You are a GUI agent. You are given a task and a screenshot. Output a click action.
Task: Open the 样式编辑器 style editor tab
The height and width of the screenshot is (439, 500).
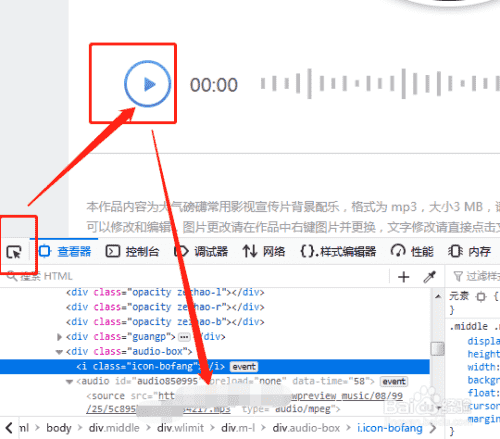point(338,251)
